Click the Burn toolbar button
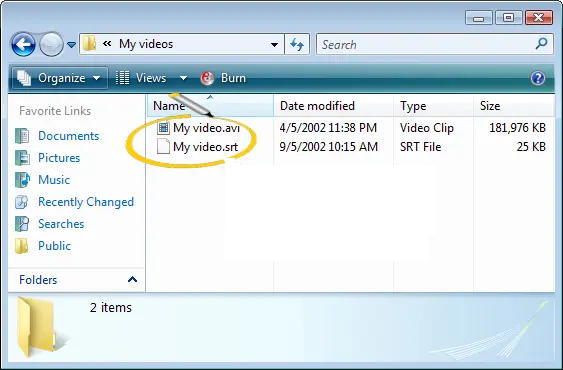Viewport: 563px width, 370px height. click(223, 78)
